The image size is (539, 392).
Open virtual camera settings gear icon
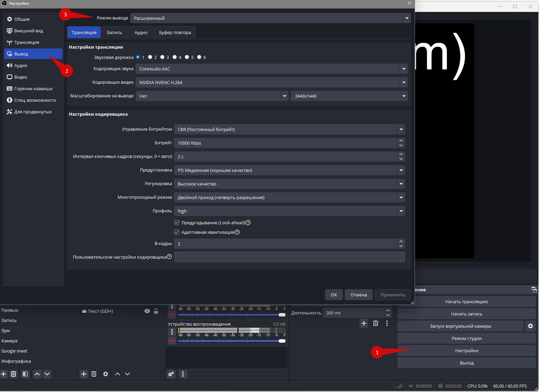pyautogui.click(x=530, y=326)
